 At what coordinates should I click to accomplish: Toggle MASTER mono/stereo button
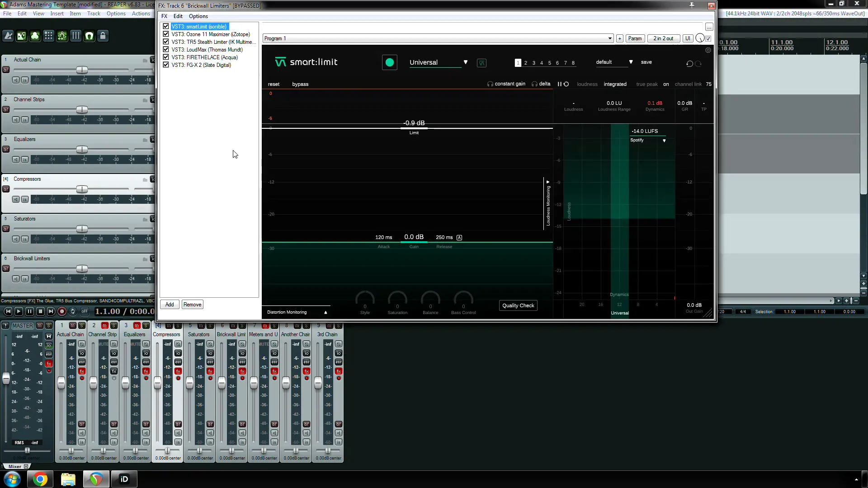click(x=49, y=337)
